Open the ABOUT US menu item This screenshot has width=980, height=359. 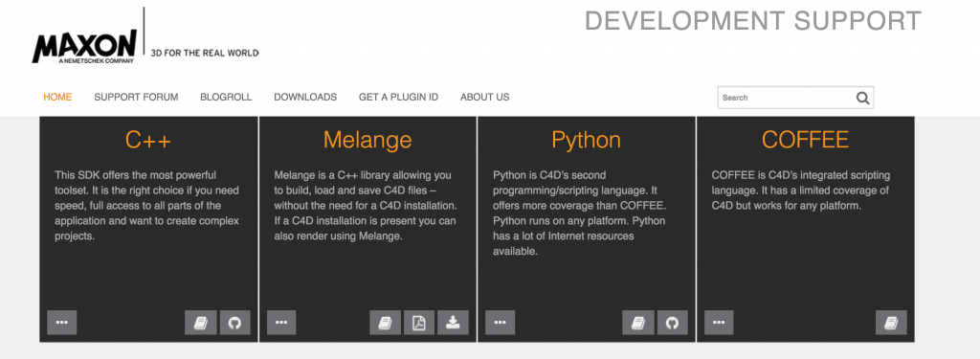point(485,97)
